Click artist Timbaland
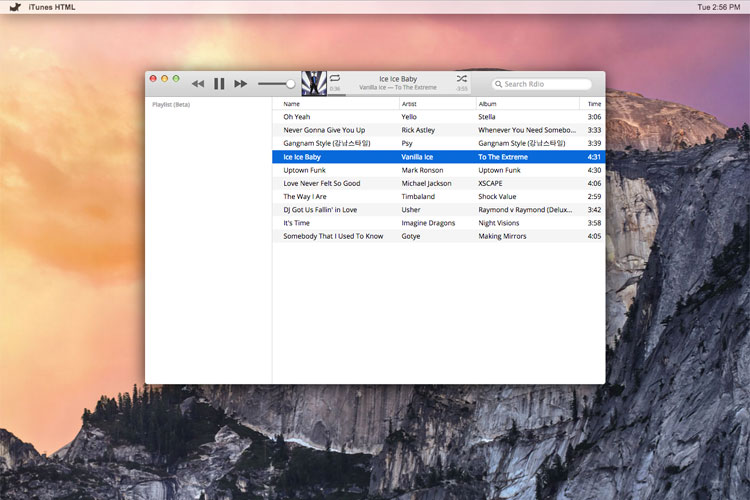 coord(418,197)
